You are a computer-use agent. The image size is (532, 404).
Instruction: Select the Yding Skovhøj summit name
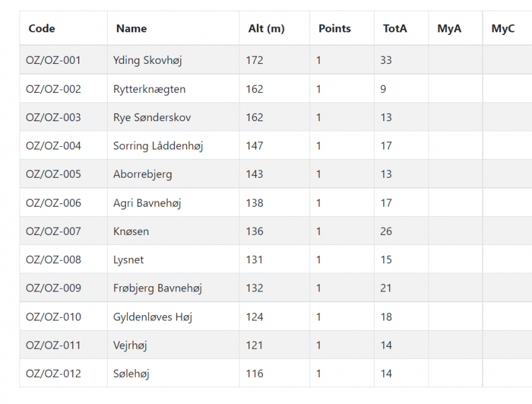tap(147, 60)
